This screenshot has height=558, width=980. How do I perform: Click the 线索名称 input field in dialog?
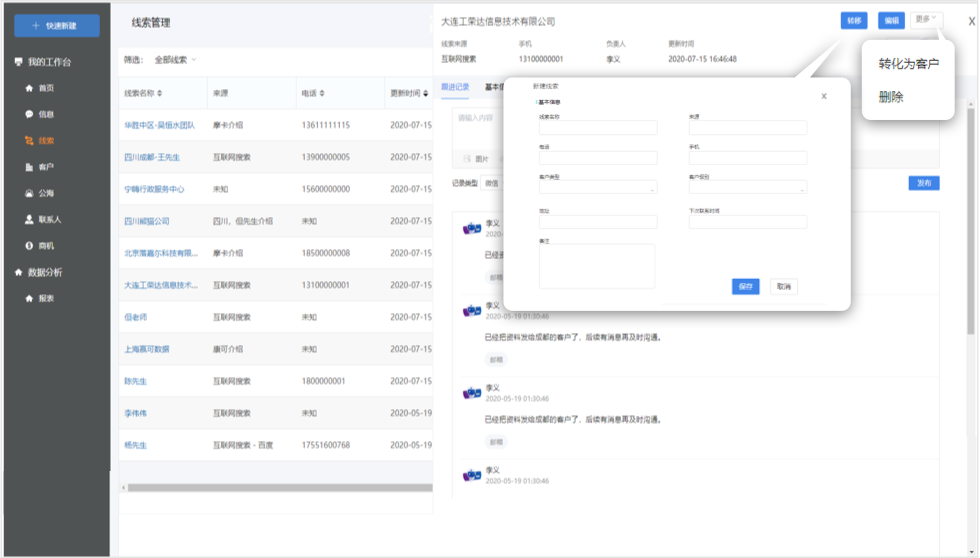pyautogui.click(x=598, y=128)
